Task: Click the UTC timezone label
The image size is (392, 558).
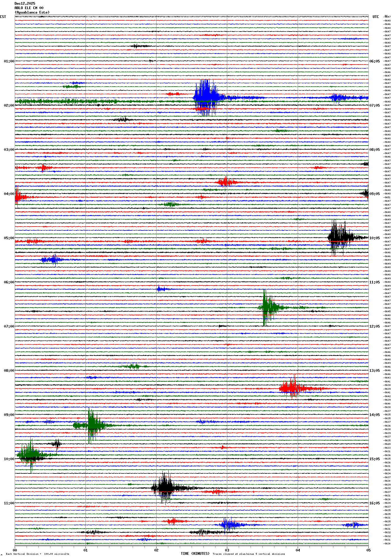Action: coord(375,17)
